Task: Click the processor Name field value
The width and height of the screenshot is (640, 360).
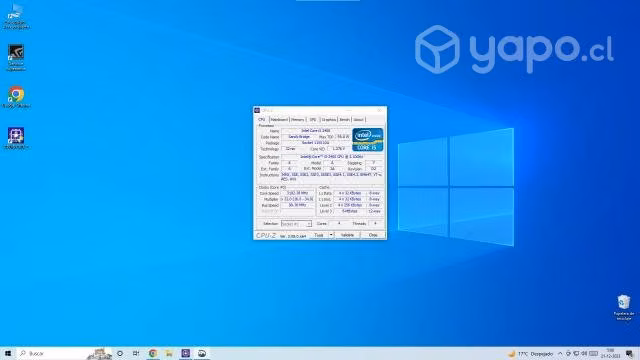Action: (x=316, y=131)
